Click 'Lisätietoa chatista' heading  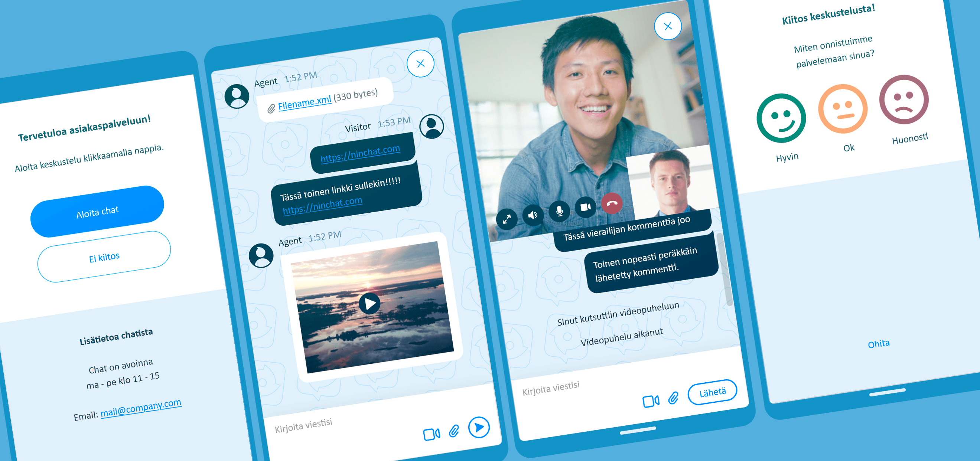(116, 337)
